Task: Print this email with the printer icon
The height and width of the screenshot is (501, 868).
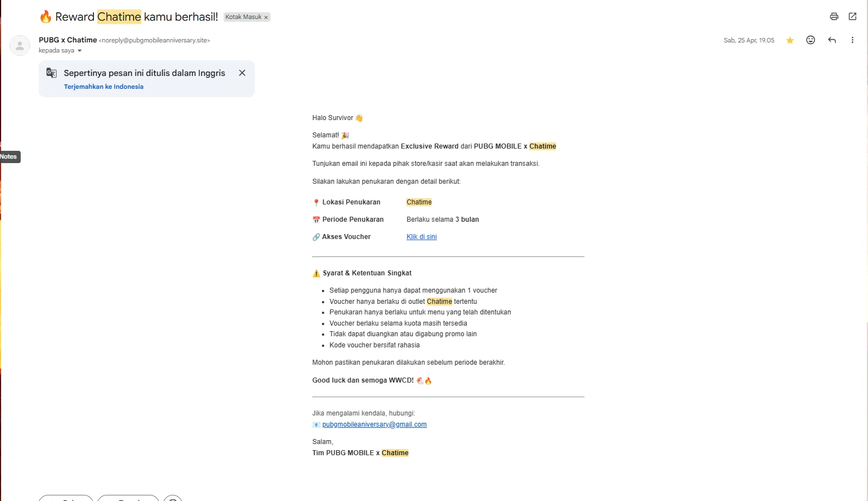Action: (x=834, y=17)
